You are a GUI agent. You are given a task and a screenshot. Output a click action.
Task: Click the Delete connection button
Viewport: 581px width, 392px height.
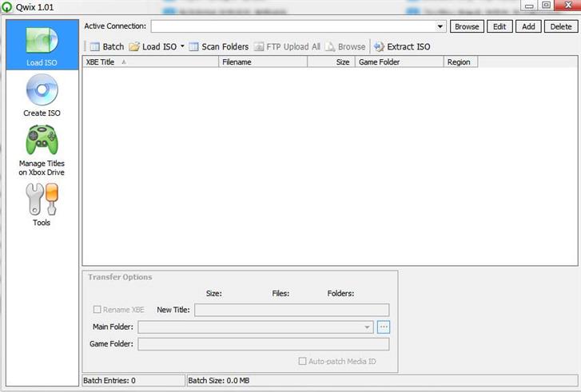(x=560, y=26)
